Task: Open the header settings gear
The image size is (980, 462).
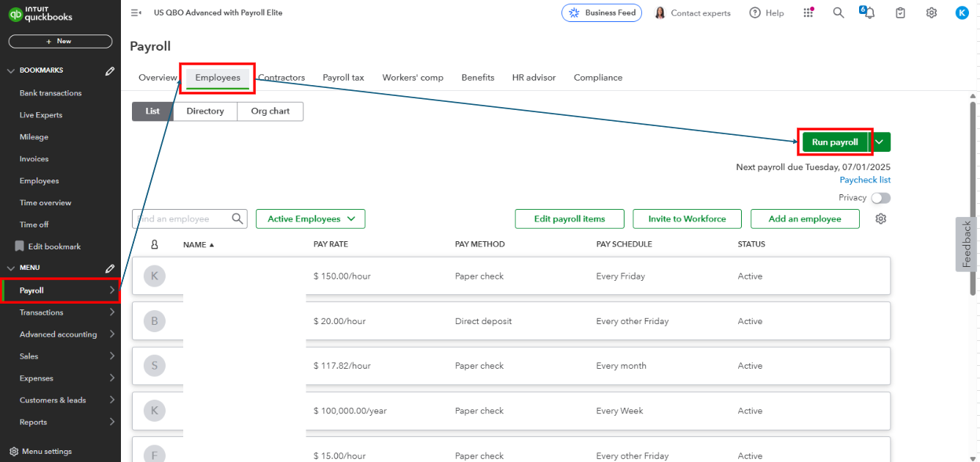Action: 932,12
